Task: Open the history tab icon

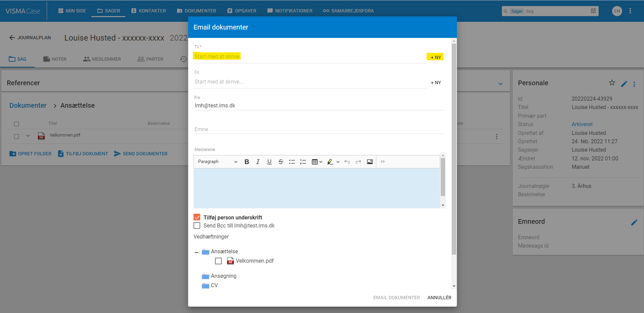Action: (183, 59)
